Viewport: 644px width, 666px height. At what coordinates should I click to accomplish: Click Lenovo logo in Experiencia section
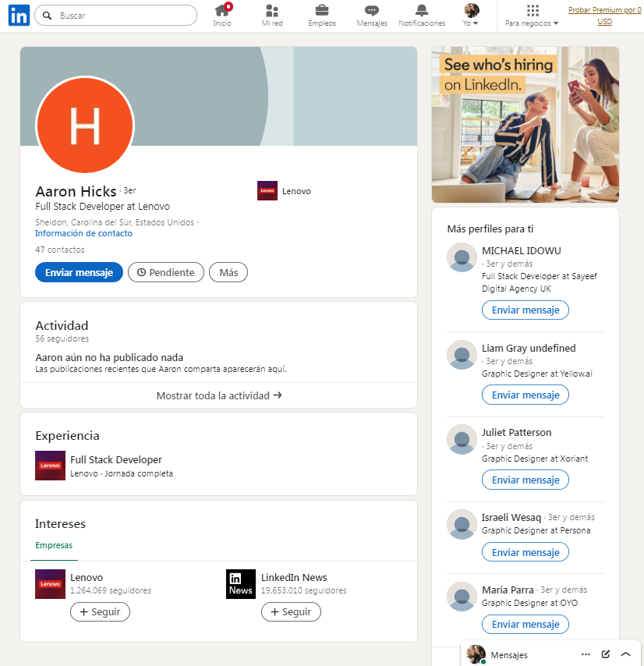pos(50,466)
